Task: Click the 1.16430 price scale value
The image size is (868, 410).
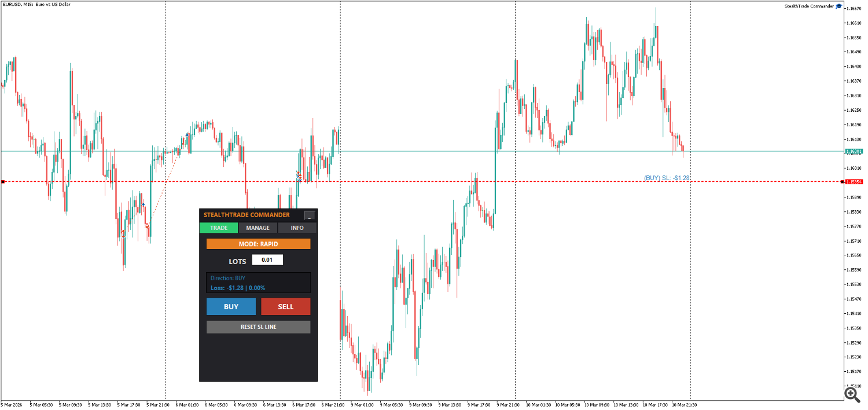Action: click(854, 67)
